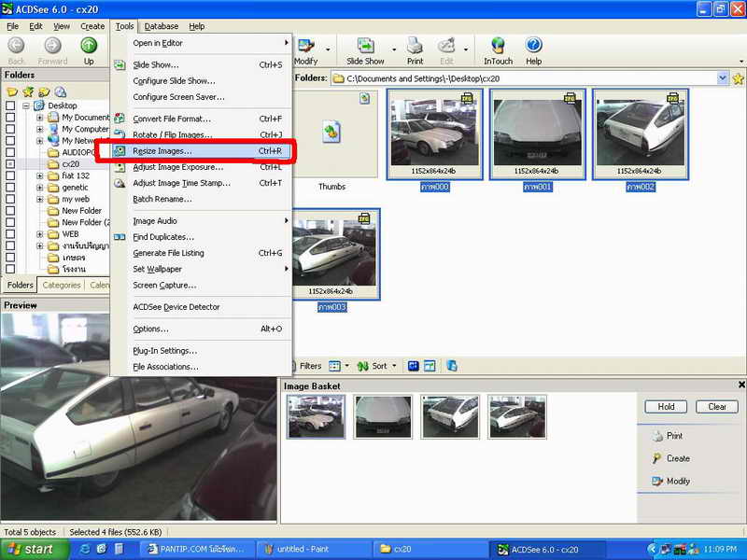Viewport: 747px width, 560px height.
Task: Click the blue square icon right of Sort
Action: [413, 366]
